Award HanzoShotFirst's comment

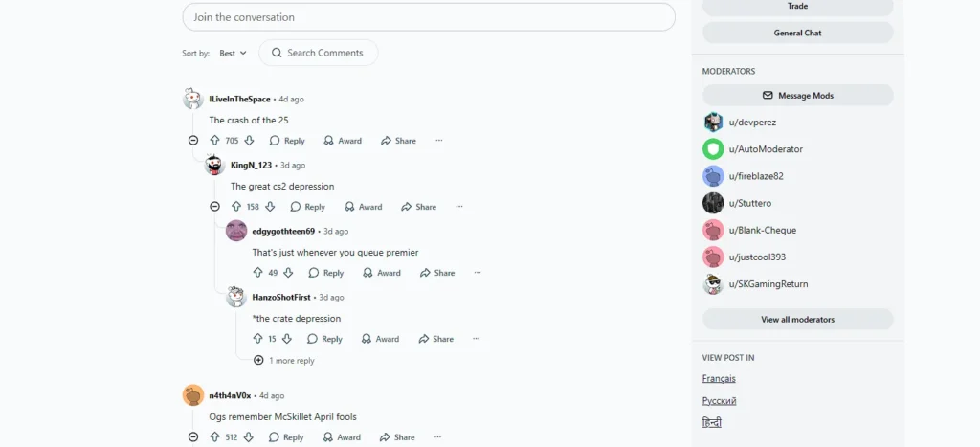pos(380,339)
